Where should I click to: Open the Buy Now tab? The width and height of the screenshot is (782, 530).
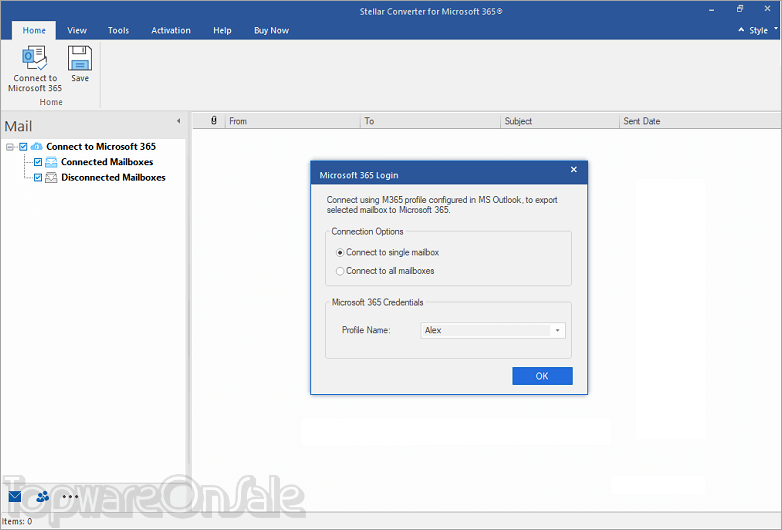tap(271, 30)
